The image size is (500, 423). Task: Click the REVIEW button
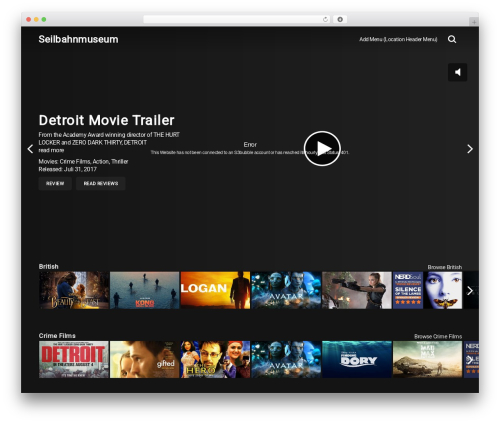click(x=55, y=183)
